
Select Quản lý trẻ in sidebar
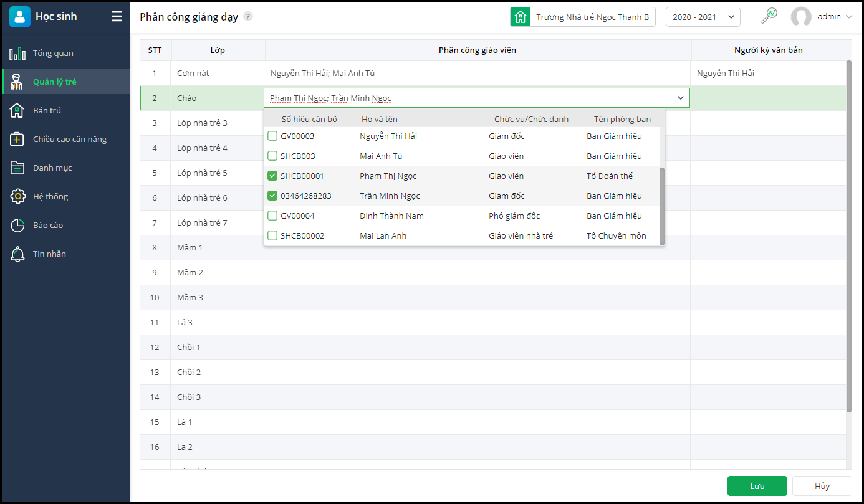55,82
